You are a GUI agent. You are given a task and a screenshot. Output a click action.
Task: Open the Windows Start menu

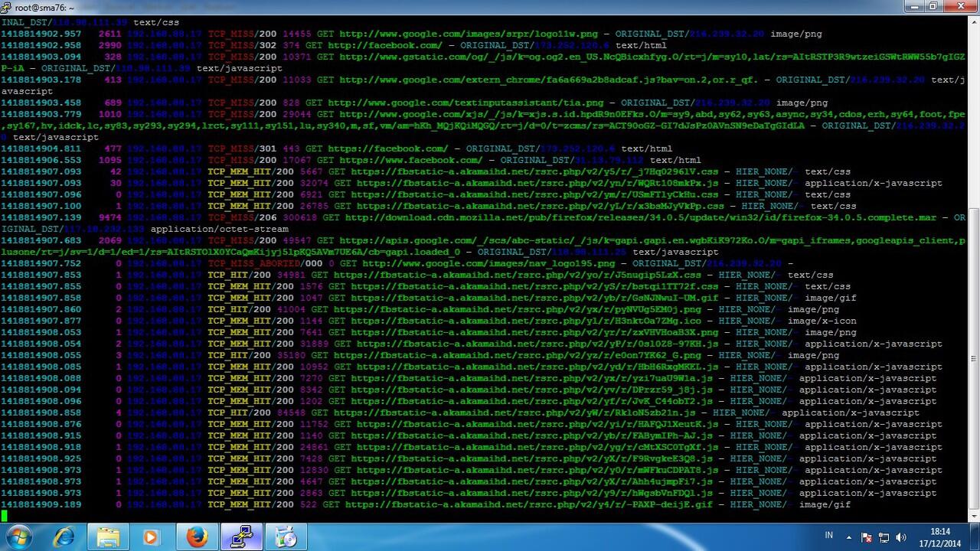(17, 537)
